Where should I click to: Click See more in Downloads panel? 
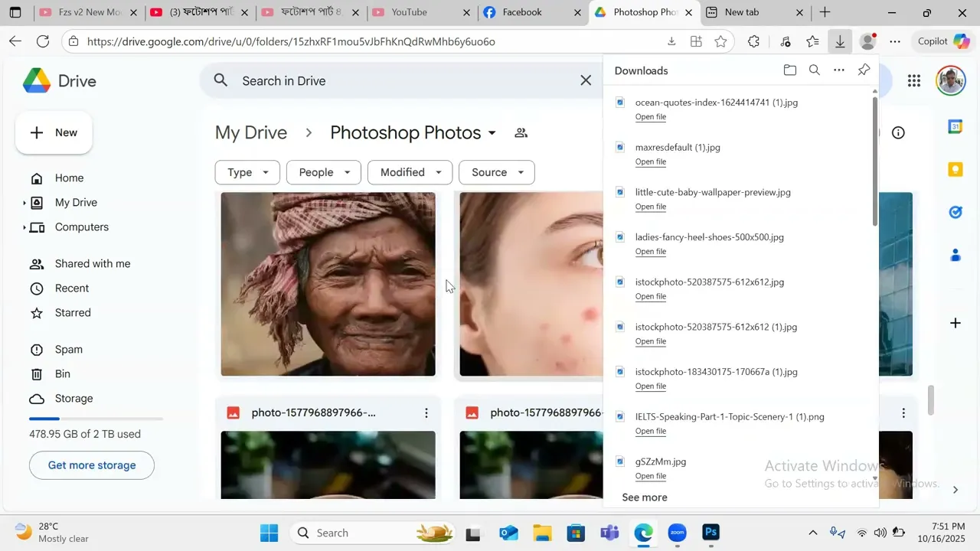pyautogui.click(x=645, y=497)
